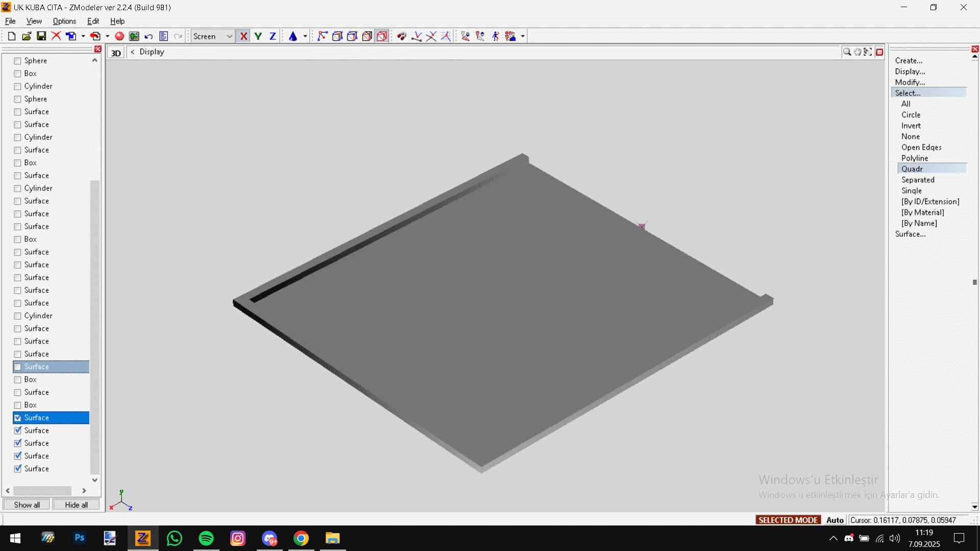Click the red X delete icon

pyautogui.click(x=56, y=36)
